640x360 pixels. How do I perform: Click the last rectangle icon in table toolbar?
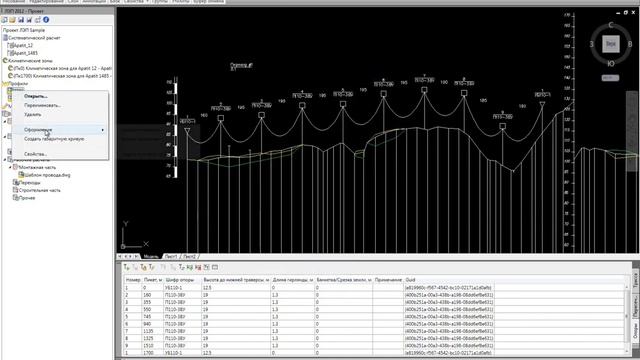(x=215, y=267)
